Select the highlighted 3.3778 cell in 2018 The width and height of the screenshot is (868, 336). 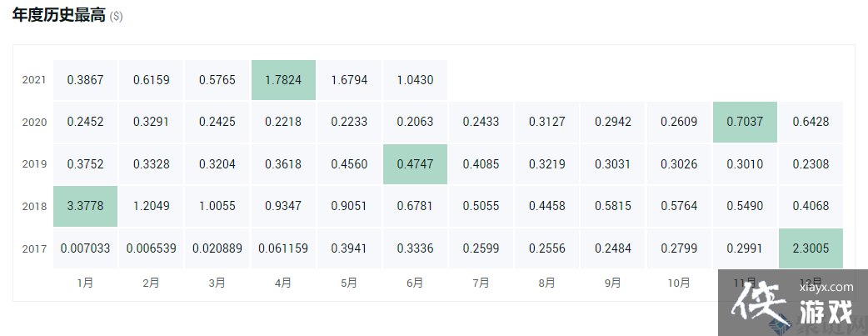tap(85, 206)
